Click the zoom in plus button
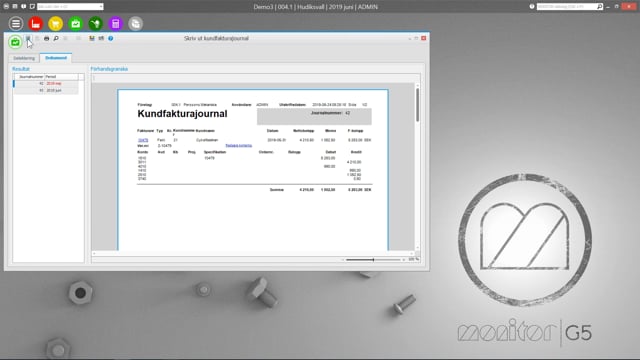Image resolution: width=640 pixels, height=360 pixels. 404,260
